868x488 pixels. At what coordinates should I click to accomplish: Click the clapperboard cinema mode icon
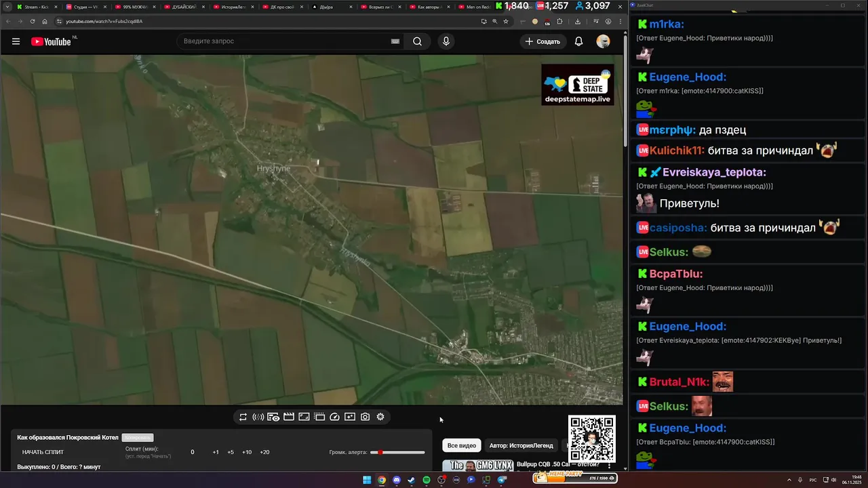[289, 417]
